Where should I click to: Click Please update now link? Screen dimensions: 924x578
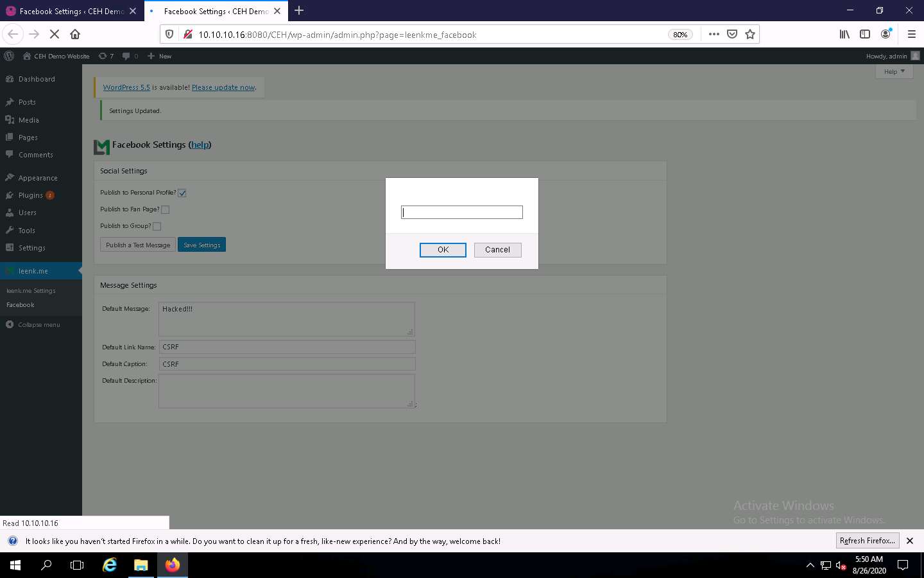(x=223, y=87)
